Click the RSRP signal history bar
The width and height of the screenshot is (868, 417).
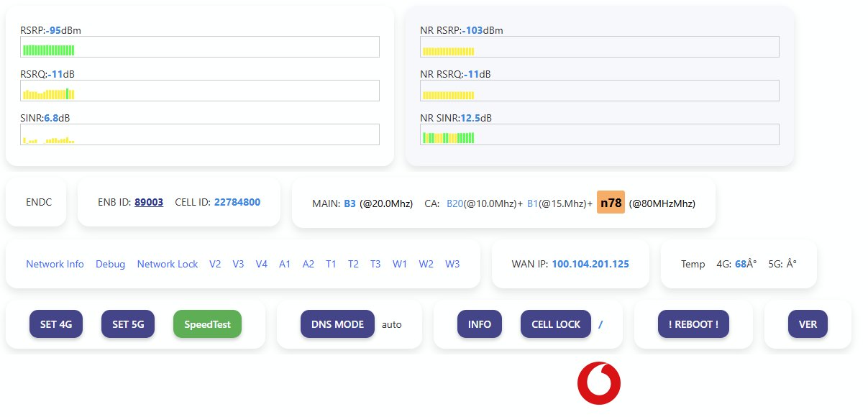click(x=200, y=47)
